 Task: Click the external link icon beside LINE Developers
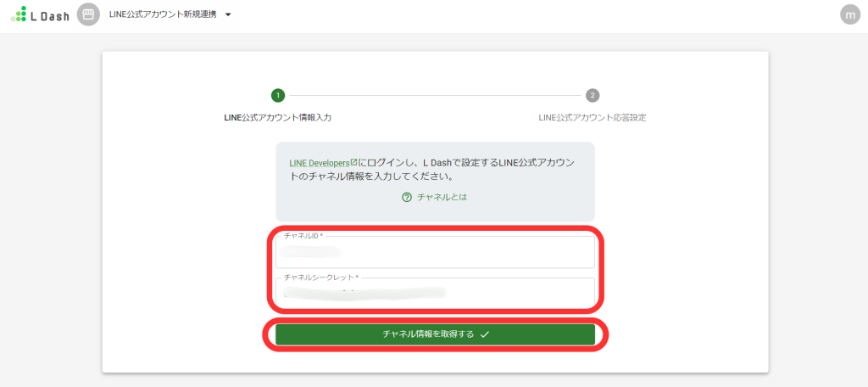coord(354,162)
